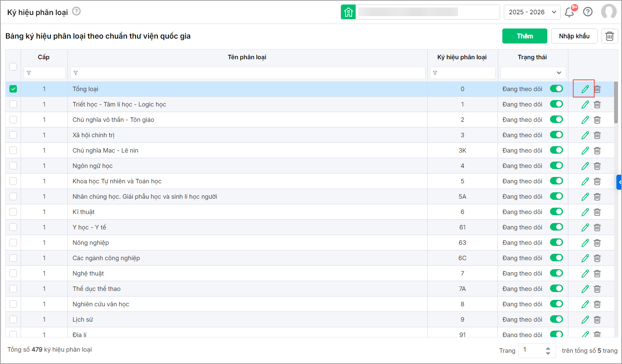Click the bulk delete trash icon
The width and height of the screenshot is (622, 364).
[610, 36]
